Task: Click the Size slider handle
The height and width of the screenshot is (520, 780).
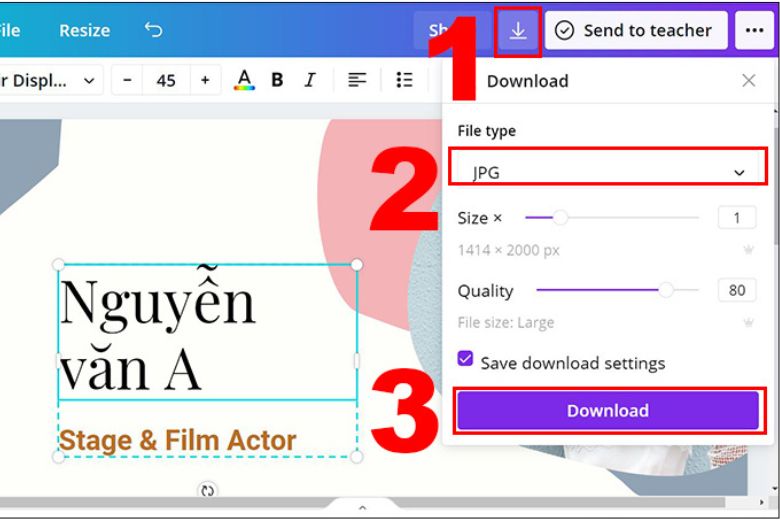Action: tap(561, 217)
